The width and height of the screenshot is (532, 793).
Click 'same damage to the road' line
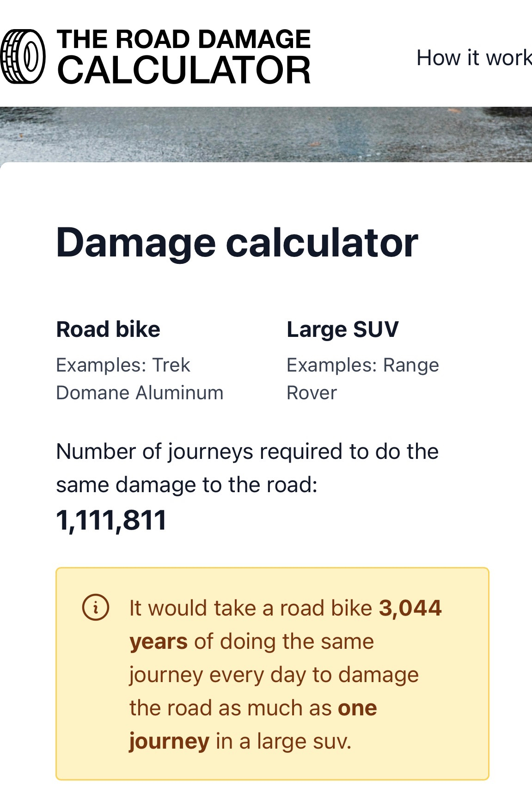186,485
